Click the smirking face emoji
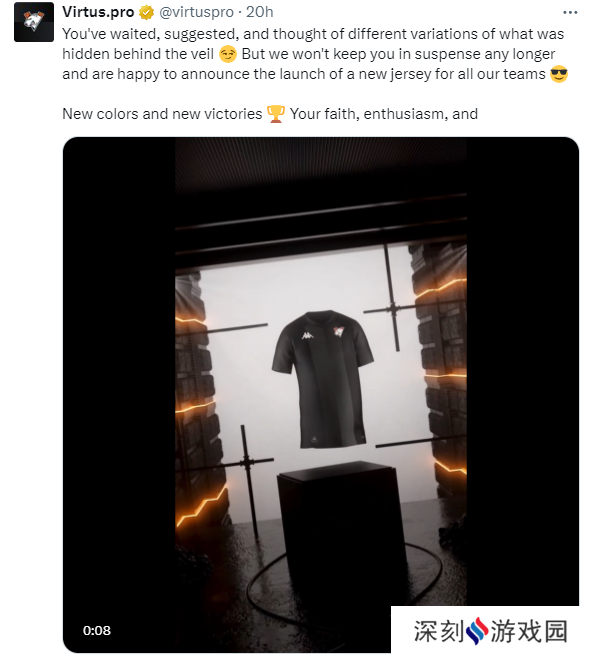This screenshot has width=591, height=656. [x=228, y=54]
